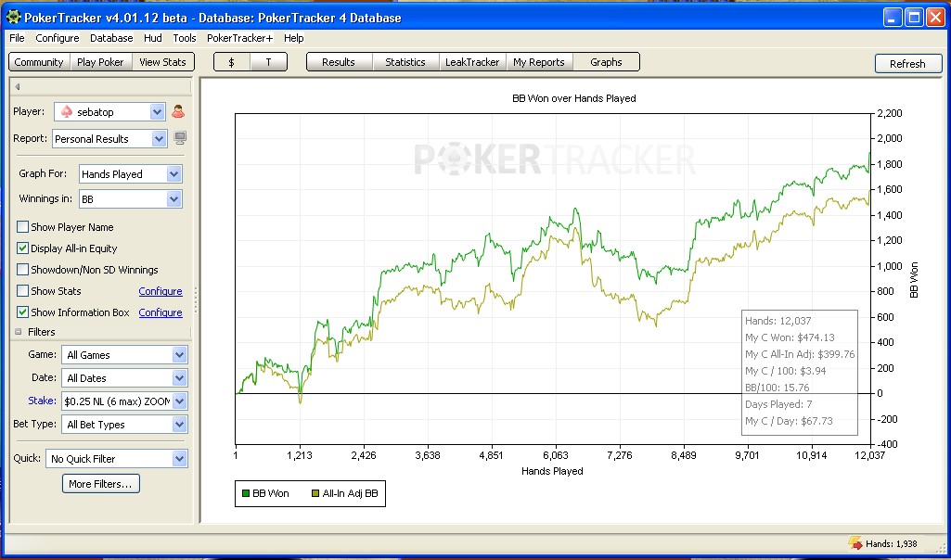The height and width of the screenshot is (560, 951).
Task: Open the Tools menu
Action: [x=185, y=38]
